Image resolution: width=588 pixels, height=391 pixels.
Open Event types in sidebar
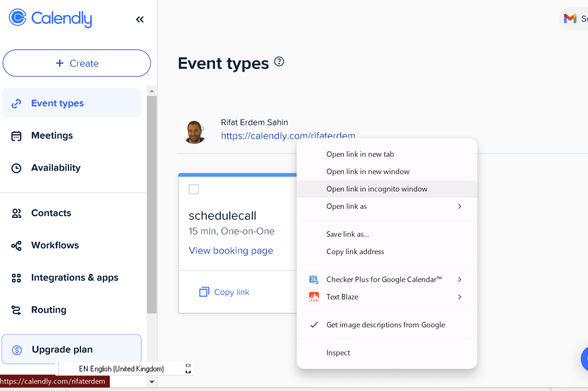coord(72,103)
